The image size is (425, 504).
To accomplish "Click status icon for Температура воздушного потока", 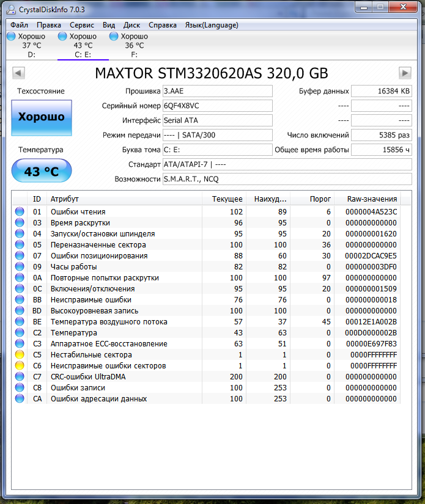I will (20, 321).
